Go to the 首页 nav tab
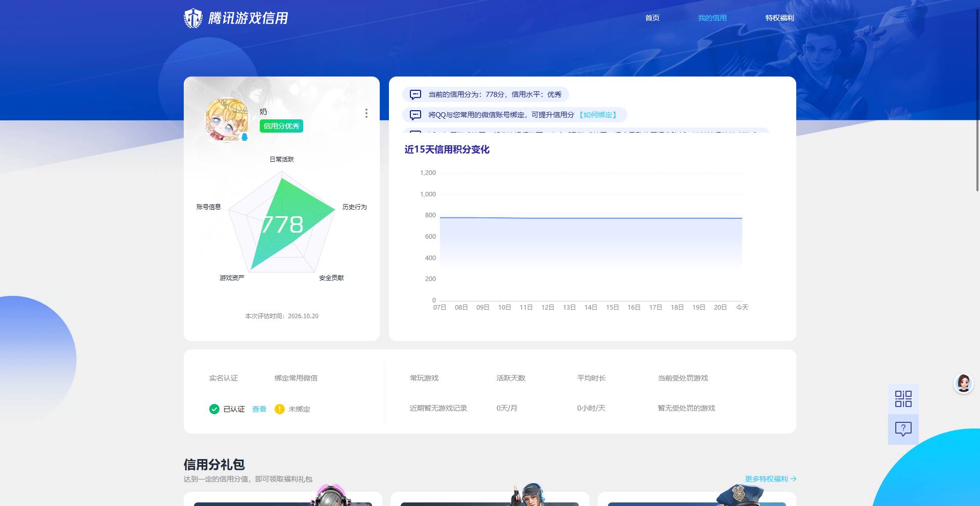This screenshot has height=506, width=980. 652,18
